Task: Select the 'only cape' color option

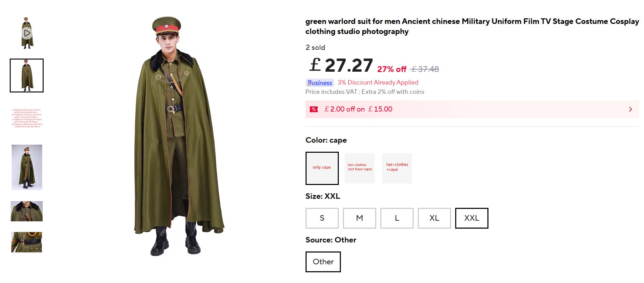Action: pos(322,168)
